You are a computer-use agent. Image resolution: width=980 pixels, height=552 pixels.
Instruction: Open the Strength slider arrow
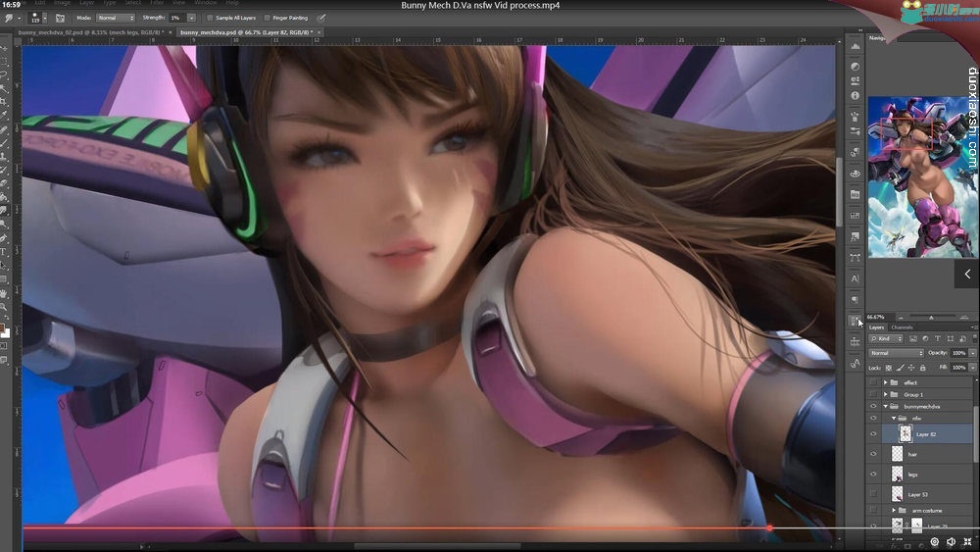(x=191, y=18)
